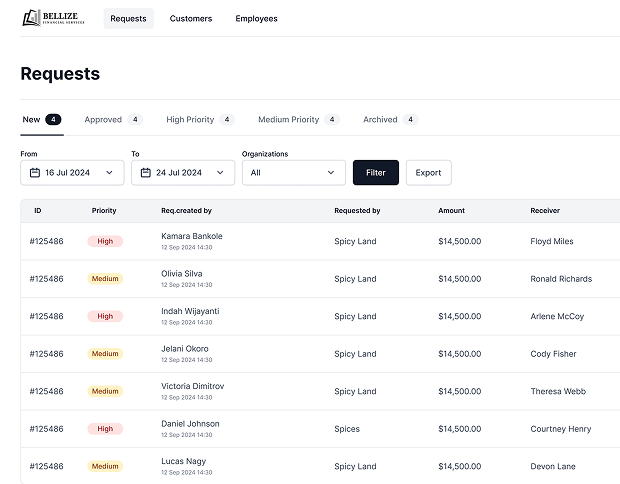This screenshot has height=484, width=620.
Task: Show the Archived requests tab
Action: 380,120
